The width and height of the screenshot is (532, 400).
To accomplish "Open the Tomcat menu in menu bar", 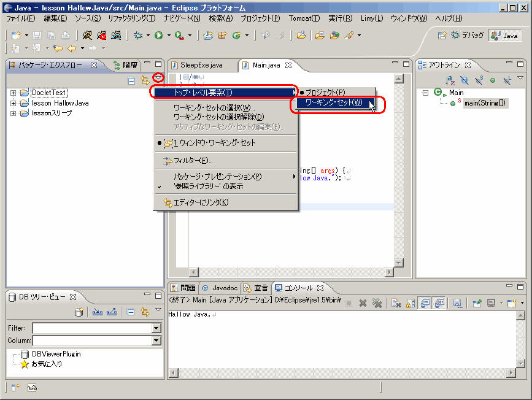I will coord(304,18).
